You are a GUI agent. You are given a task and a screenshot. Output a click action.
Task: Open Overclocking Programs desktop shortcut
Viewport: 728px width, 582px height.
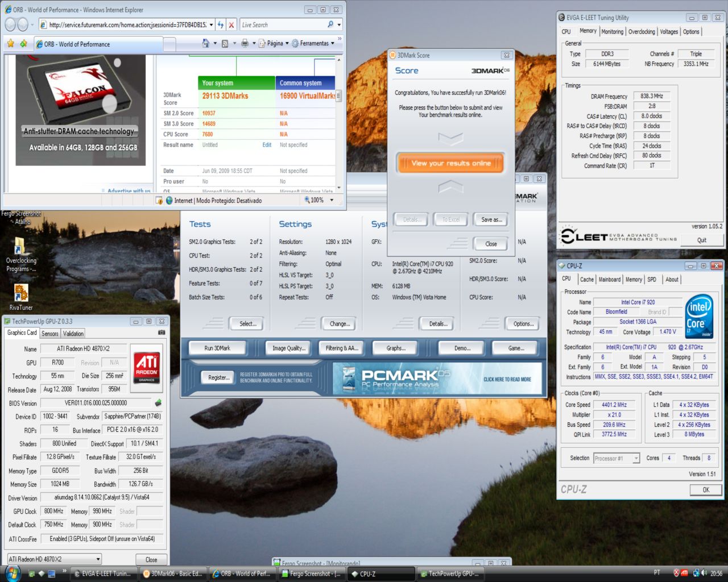(21, 254)
